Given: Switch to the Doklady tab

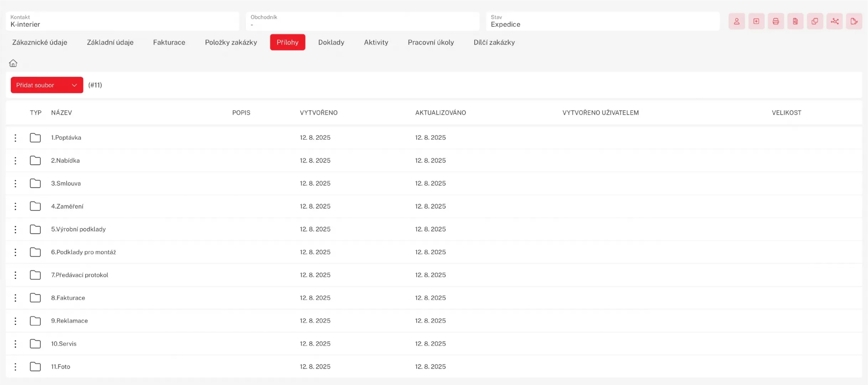Looking at the screenshot, I should click(x=331, y=42).
